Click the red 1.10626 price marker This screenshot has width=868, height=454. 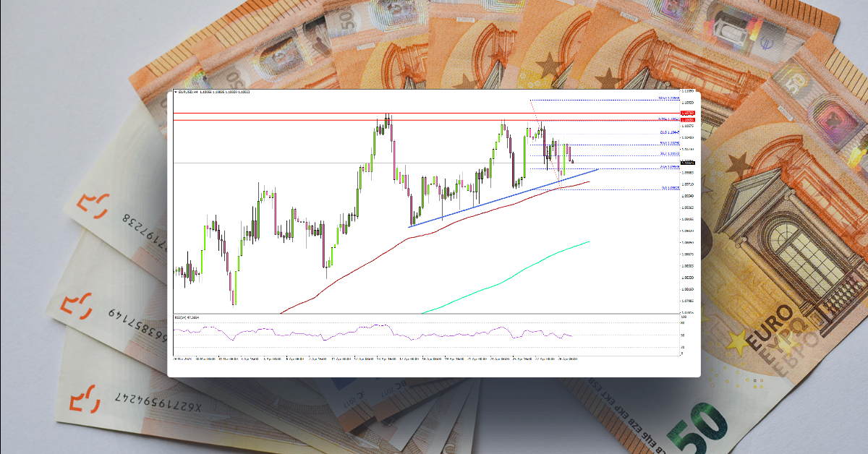tap(687, 119)
